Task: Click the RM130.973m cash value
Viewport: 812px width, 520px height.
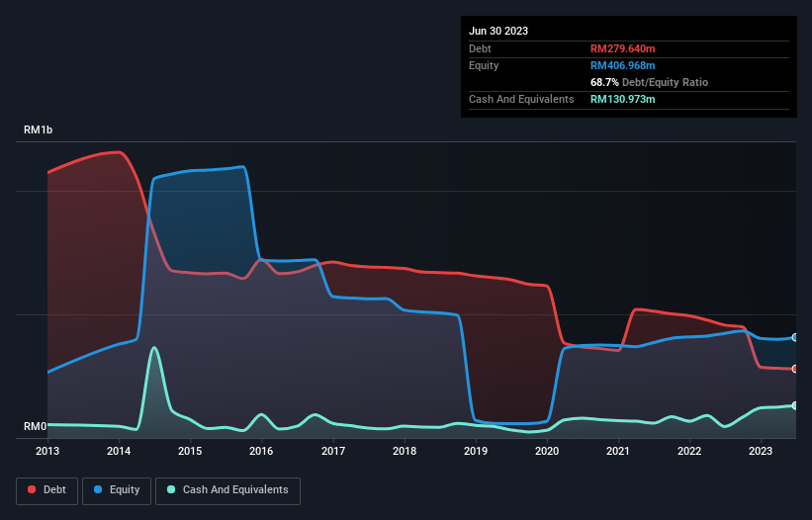Action: click(622, 99)
